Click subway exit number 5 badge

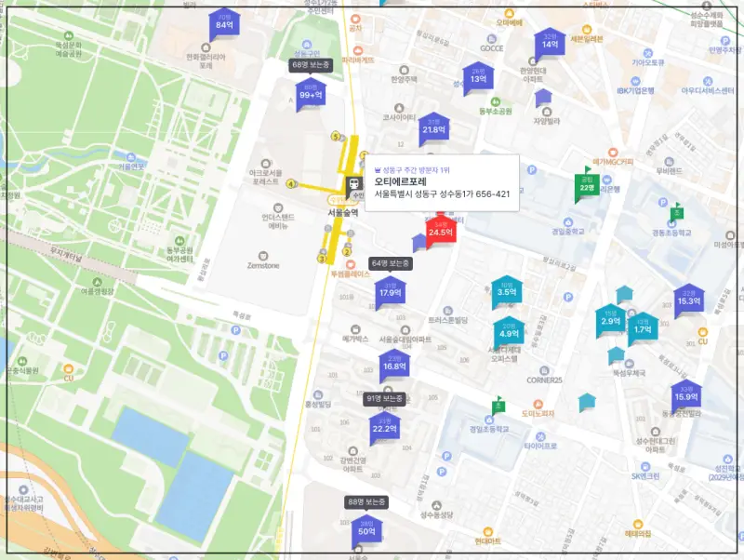pos(336,137)
